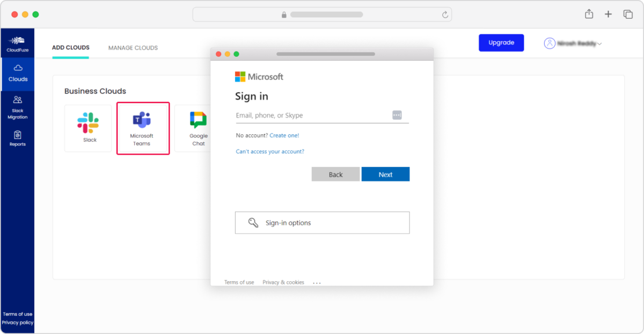This screenshot has height=334, width=644.
Task: Click the Upgrade button
Action: coord(501,42)
